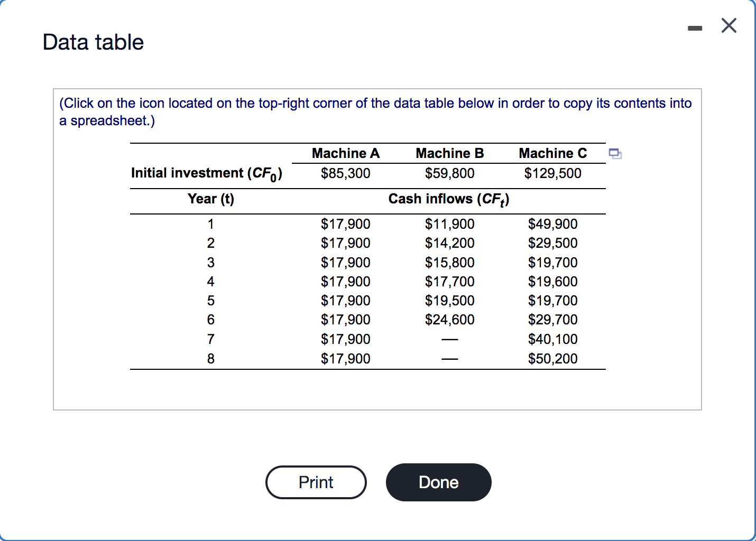Click the Print button
This screenshot has height=541, width=756.
[x=316, y=482]
